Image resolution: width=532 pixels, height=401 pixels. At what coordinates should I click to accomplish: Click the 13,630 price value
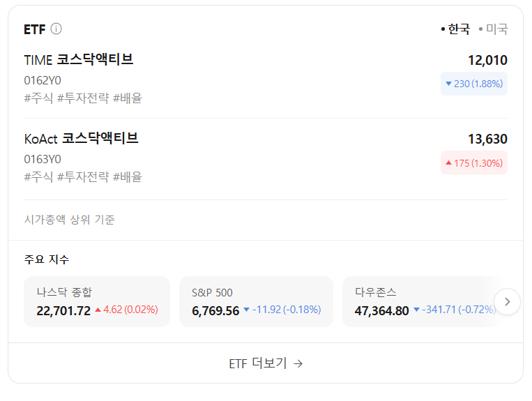pos(487,139)
